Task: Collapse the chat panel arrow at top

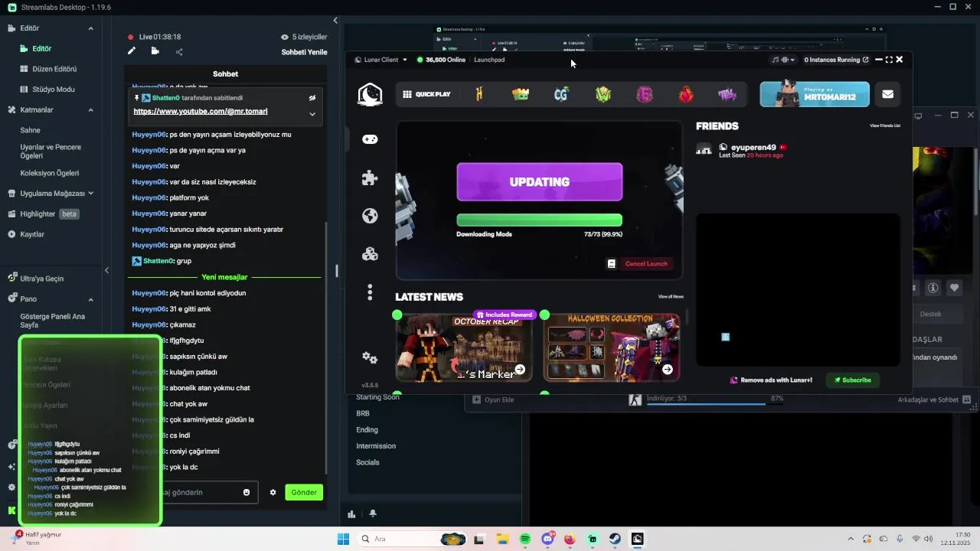Action: (x=335, y=20)
